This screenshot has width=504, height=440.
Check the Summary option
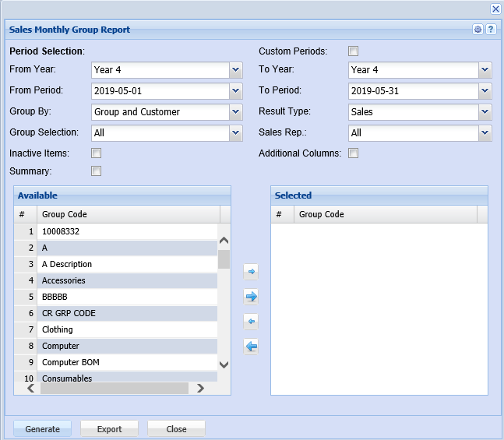[x=97, y=171]
